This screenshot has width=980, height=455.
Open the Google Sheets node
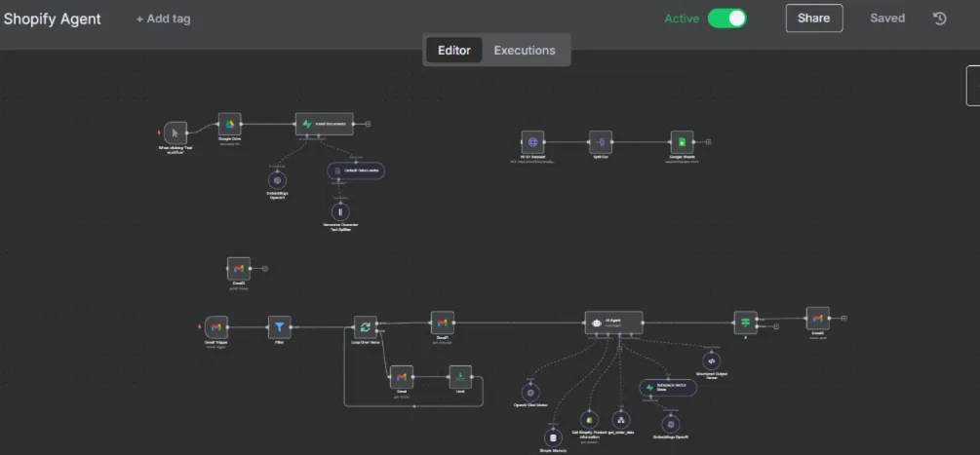coord(682,142)
